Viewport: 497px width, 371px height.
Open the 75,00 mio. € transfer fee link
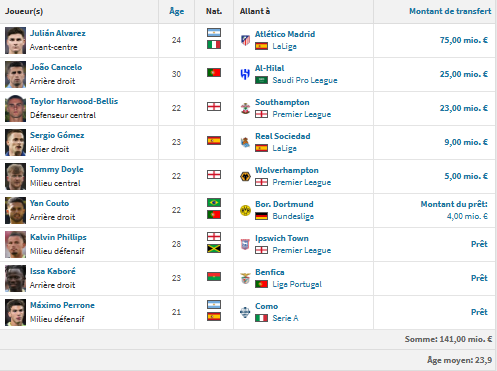464,40
